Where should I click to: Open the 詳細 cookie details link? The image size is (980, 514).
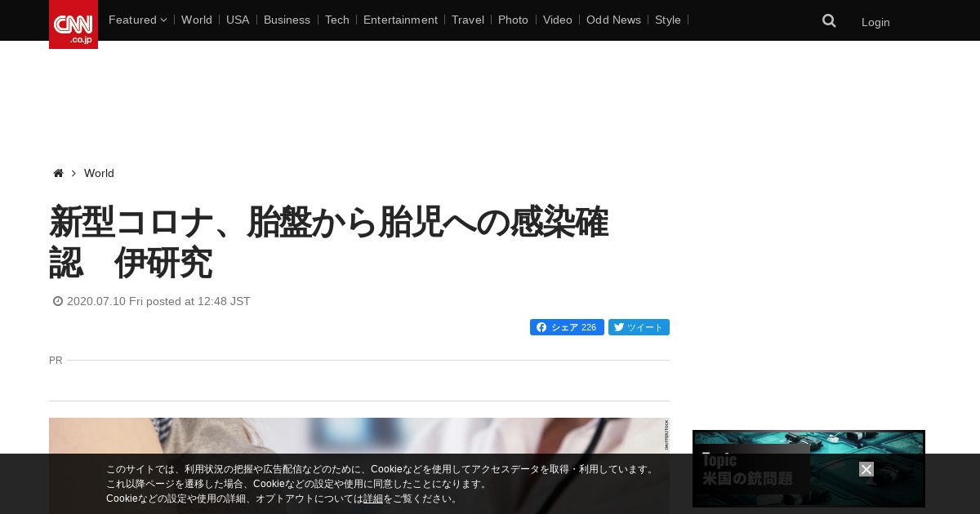click(373, 498)
